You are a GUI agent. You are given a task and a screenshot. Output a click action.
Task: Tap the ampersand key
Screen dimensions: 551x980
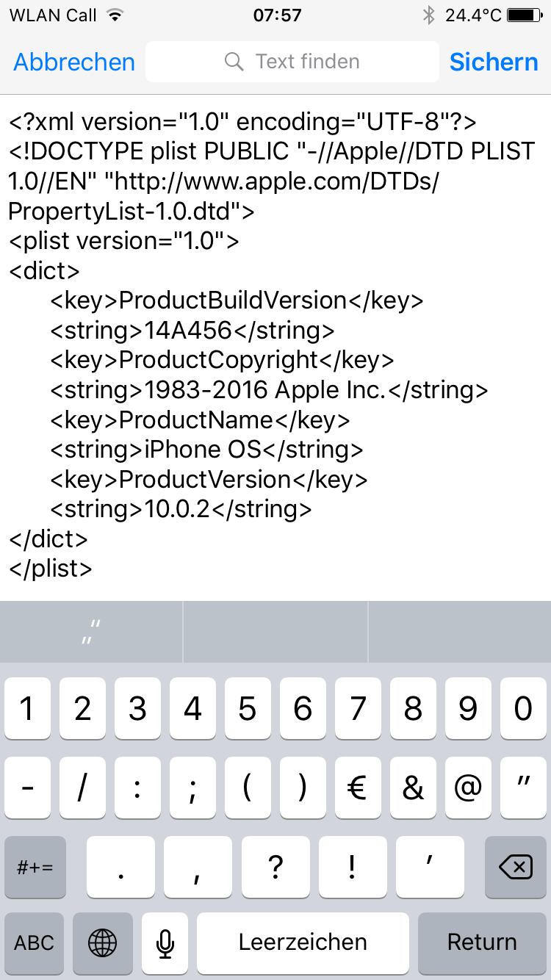413,788
